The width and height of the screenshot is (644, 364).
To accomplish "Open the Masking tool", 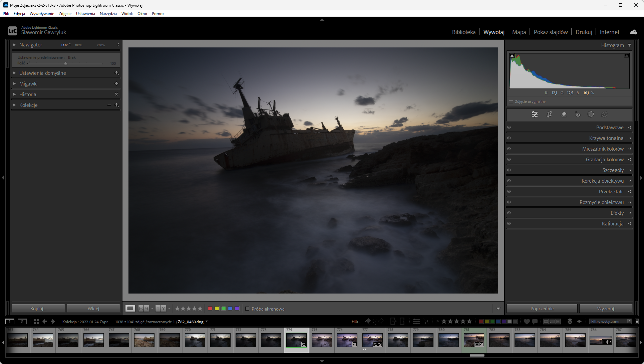I will tap(591, 114).
